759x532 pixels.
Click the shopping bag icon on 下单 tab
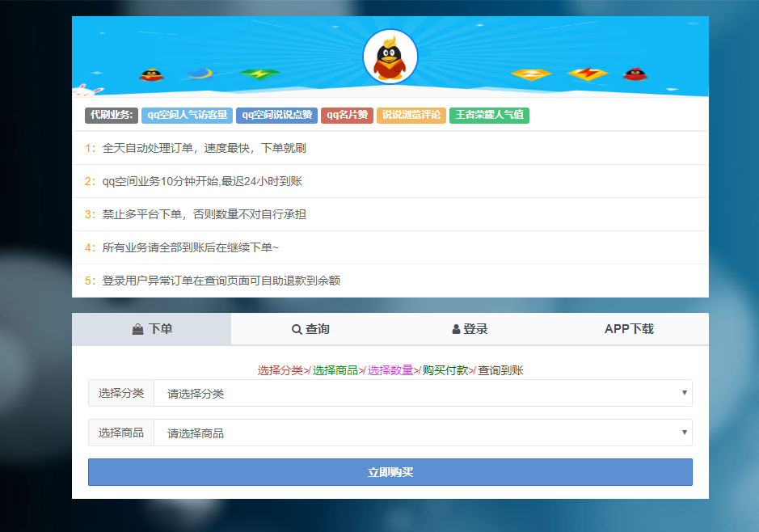tap(138, 330)
